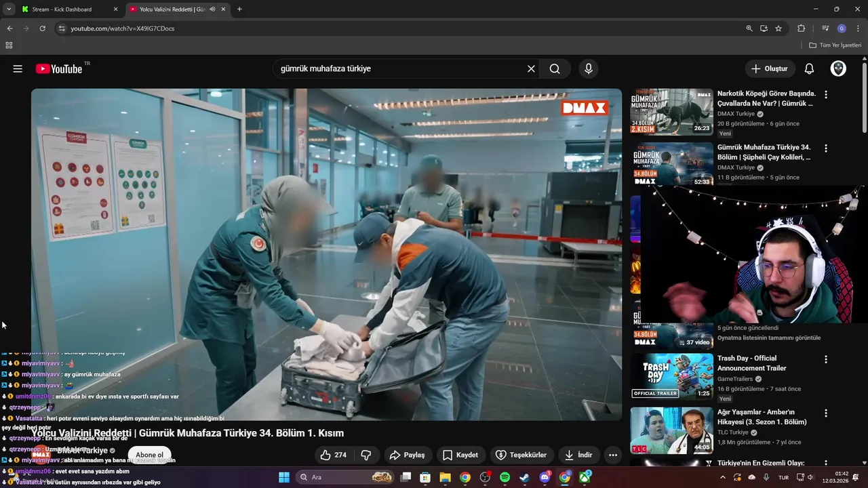
Task: Start voice search with the microphone icon
Action: click(588, 68)
